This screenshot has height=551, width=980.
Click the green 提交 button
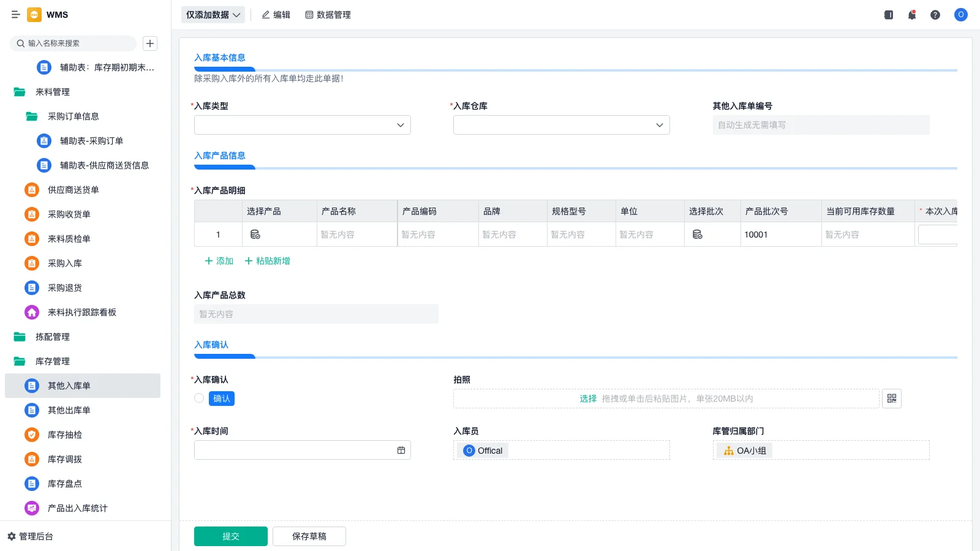point(230,536)
